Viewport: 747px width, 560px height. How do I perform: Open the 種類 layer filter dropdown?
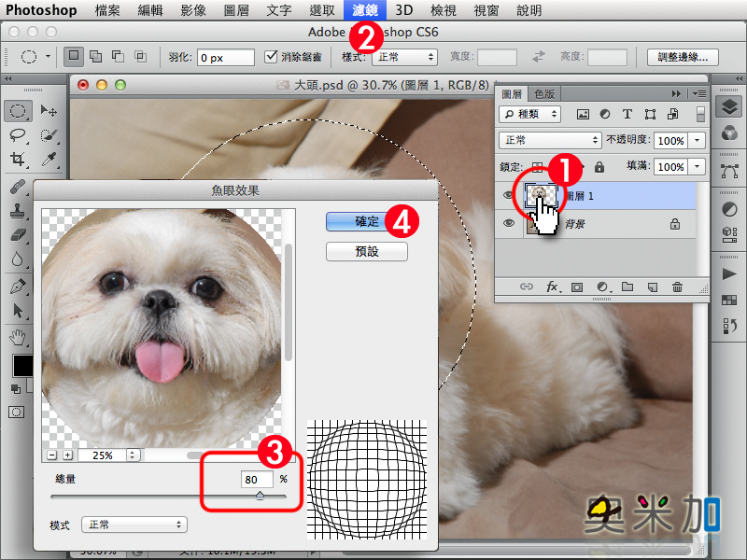(529, 114)
